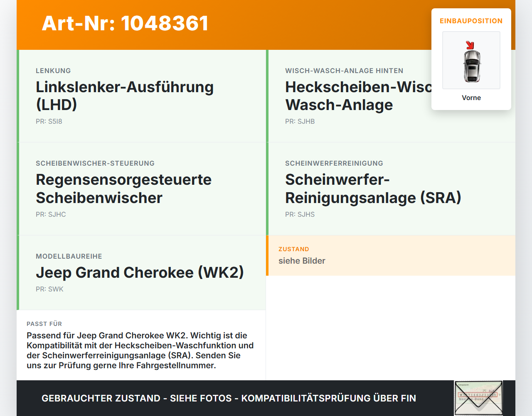532x416 pixels.
Task: Click the Art-Nr: 1048361 heading
Action: coord(125,23)
